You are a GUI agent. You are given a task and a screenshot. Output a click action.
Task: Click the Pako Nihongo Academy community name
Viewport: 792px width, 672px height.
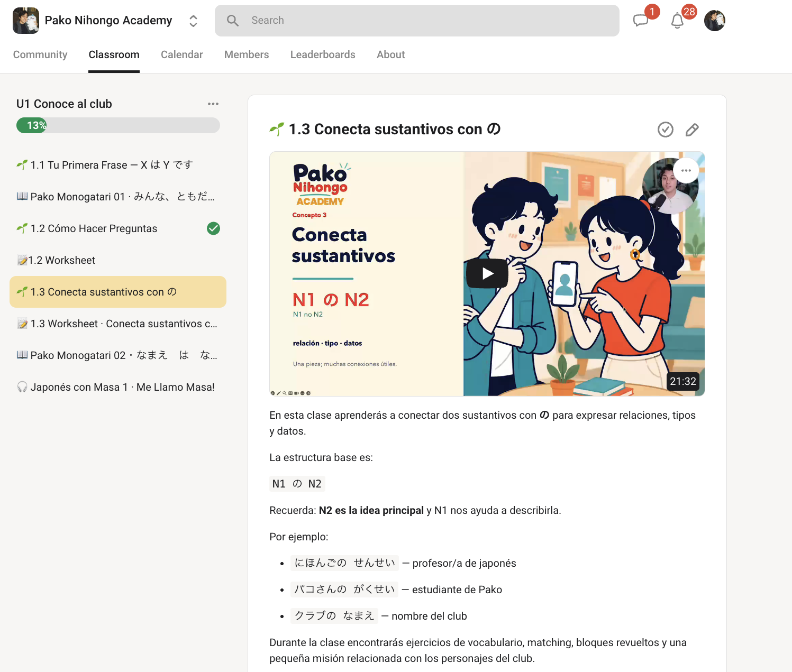108,21
